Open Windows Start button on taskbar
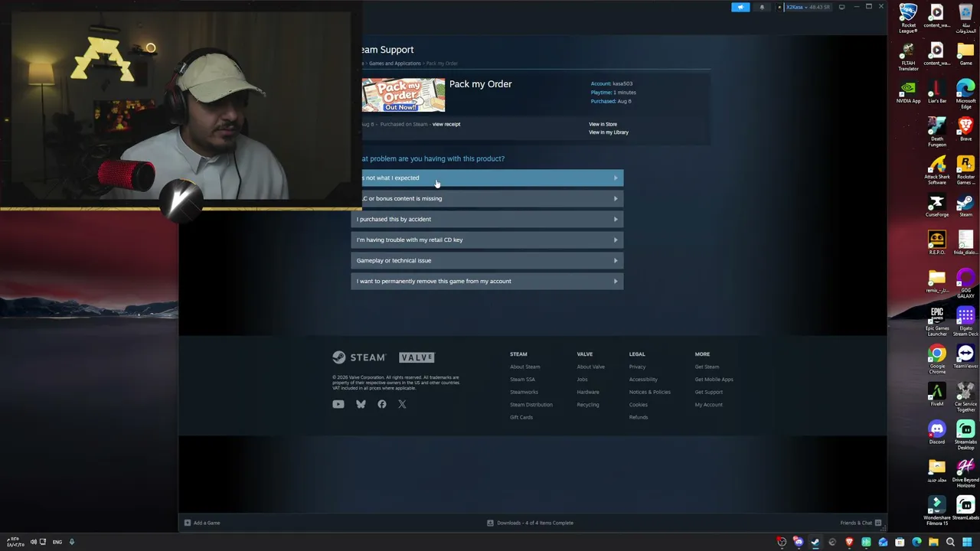 click(967, 543)
